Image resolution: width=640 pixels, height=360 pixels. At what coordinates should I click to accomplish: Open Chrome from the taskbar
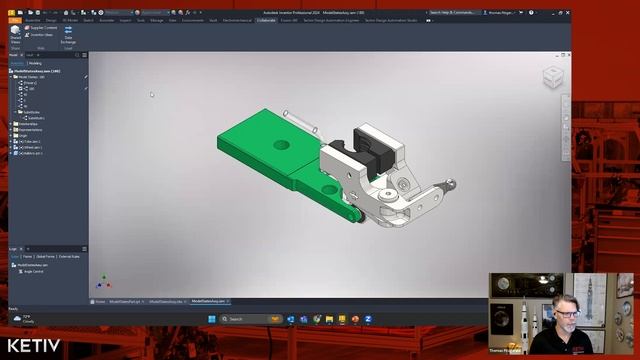pyautogui.click(x=317, y=319)
